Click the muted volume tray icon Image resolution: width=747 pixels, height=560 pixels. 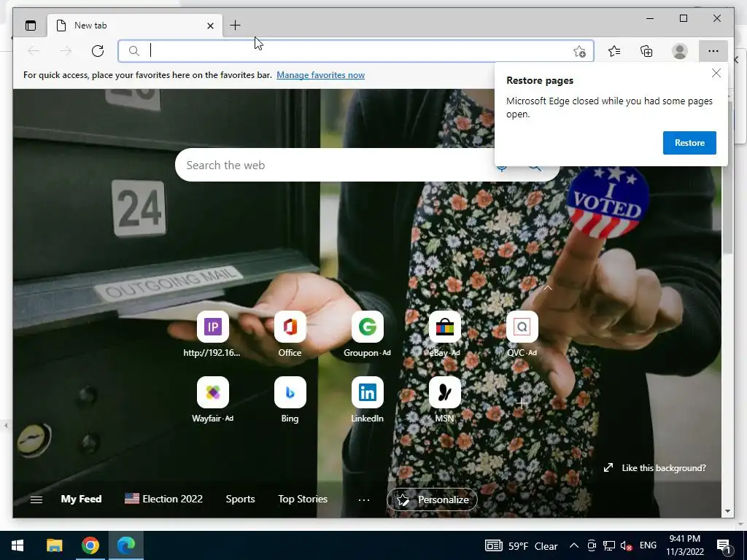click(x=627, y=545)
